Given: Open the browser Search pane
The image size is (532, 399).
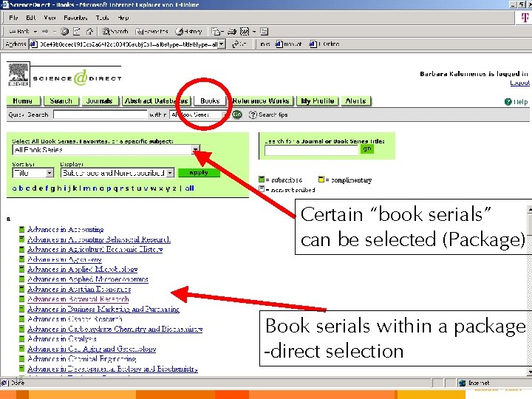Looking at the screenshot, I should coord(115,32).
